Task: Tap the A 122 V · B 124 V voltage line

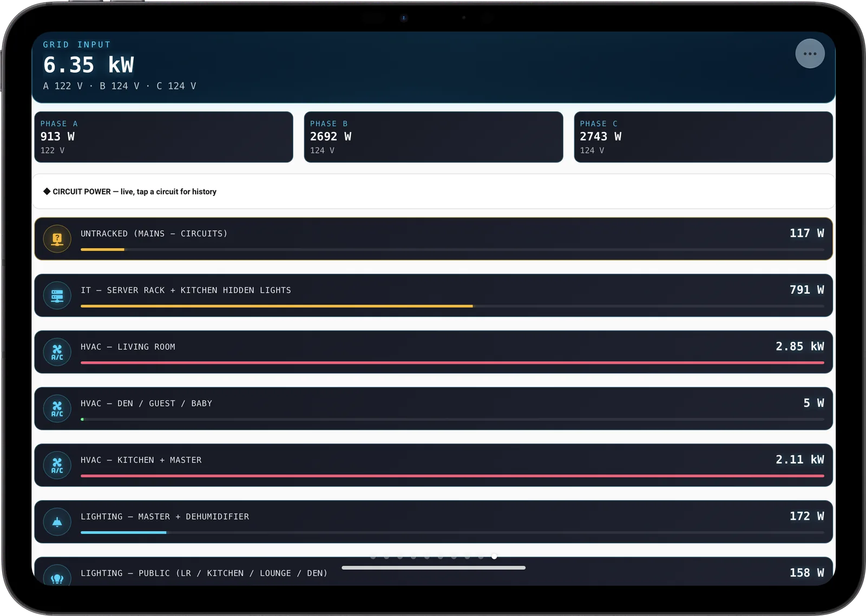Action: [120, 86]
